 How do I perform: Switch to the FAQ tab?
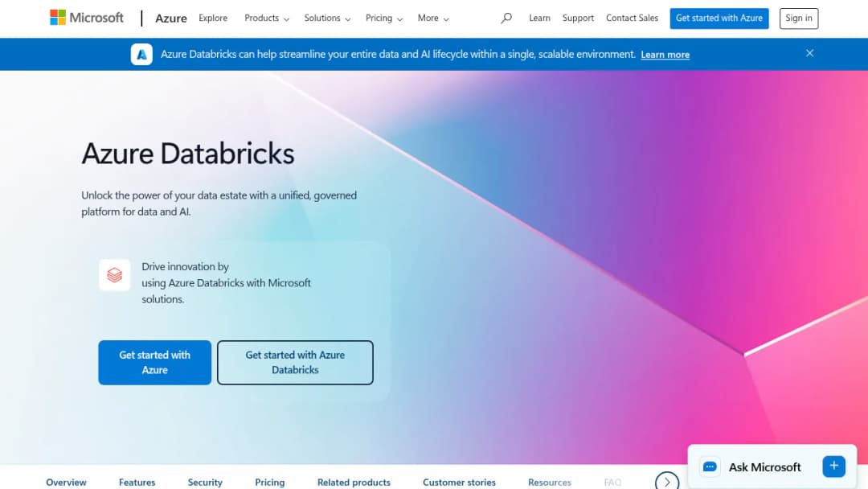click(x=612, y=483)
